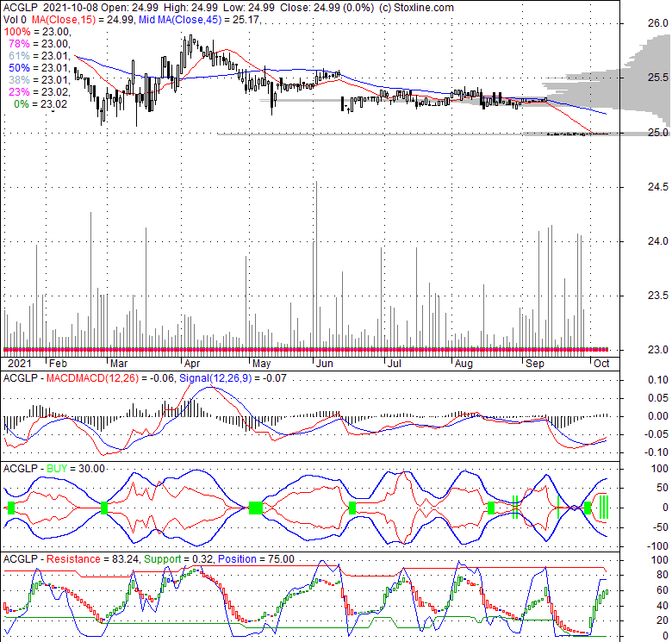Click the 'Jun' month label
The height and width of the screenshot is (642, 672).
click(325, 364)
